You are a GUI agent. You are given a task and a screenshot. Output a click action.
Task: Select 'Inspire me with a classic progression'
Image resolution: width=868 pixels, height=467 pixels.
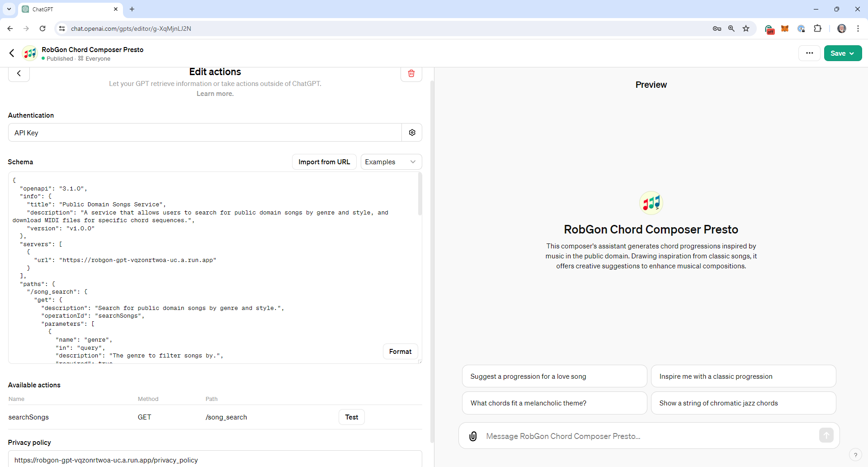pyautogui.click(x=743, y=376)
